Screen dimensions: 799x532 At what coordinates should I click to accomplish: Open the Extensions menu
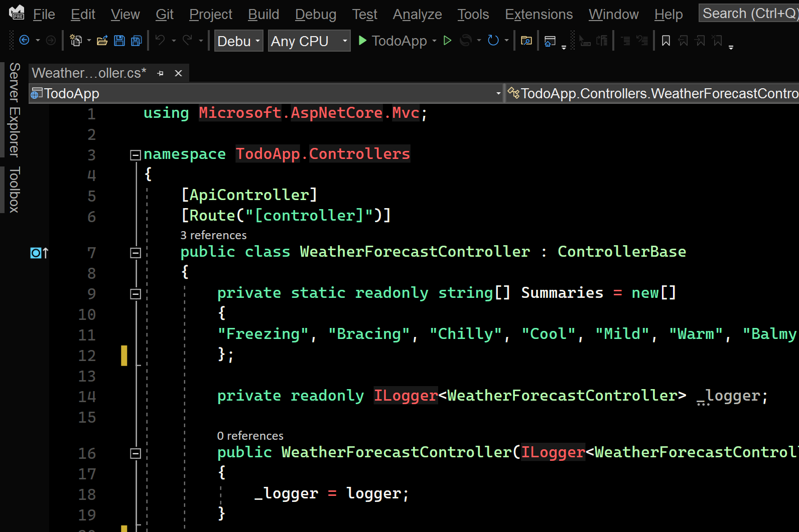539,15
